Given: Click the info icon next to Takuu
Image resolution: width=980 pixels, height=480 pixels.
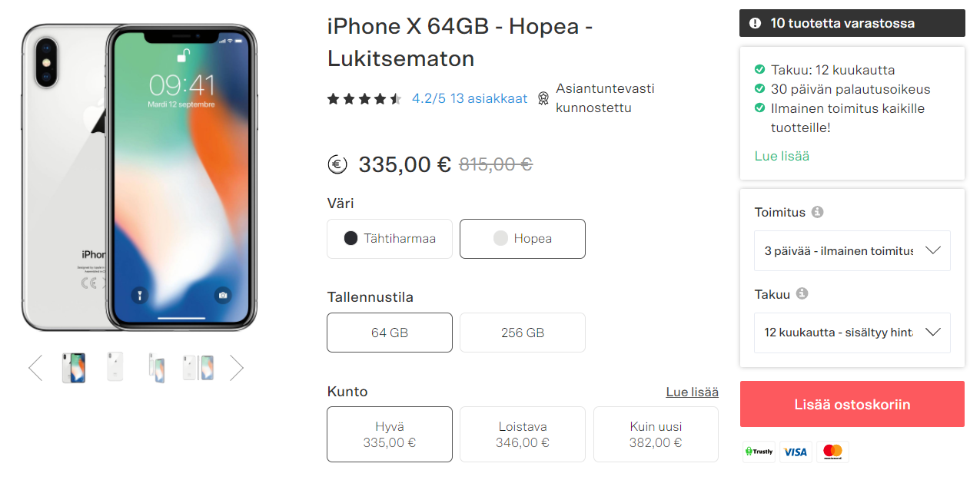Looking at the screenshot, I should point(802,293).
